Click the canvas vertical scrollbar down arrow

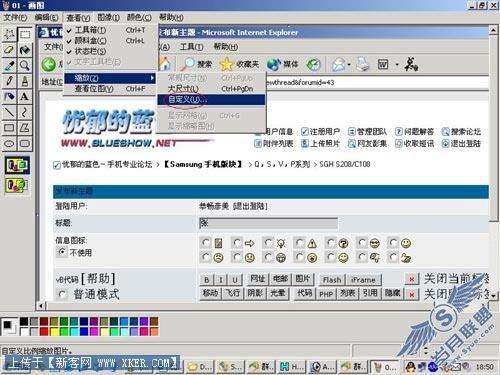tap(493, 295)
